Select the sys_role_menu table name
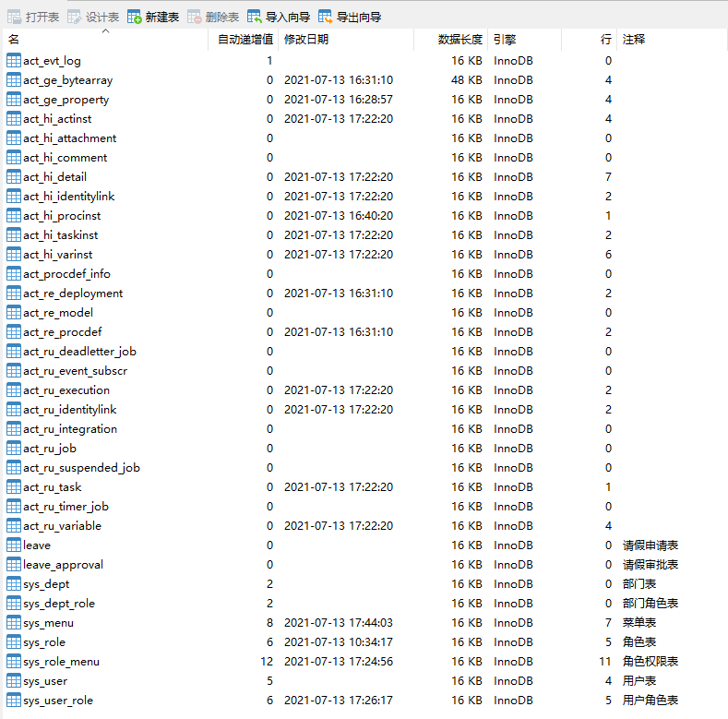Screen dimensions: 728x719 click(x=61, y=662)
